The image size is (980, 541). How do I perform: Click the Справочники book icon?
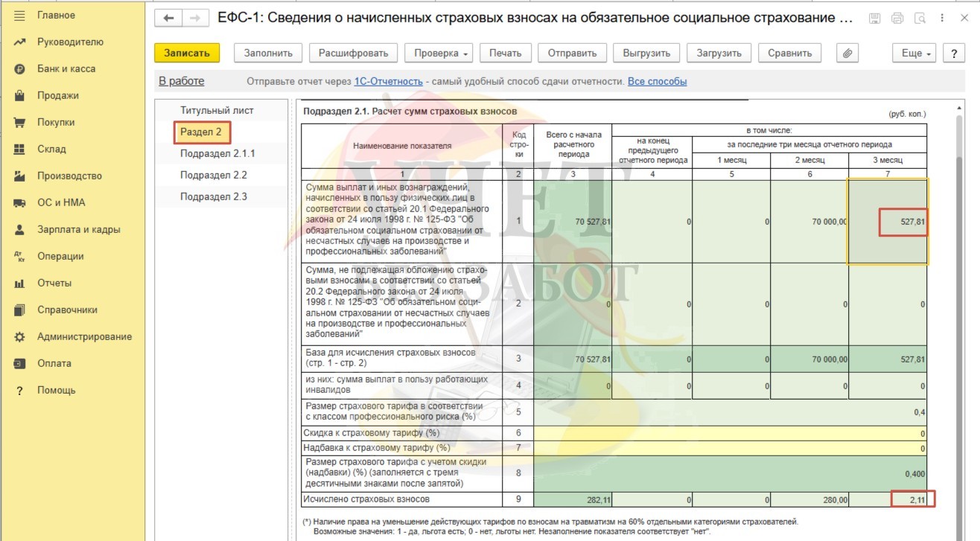click(20, 310)
